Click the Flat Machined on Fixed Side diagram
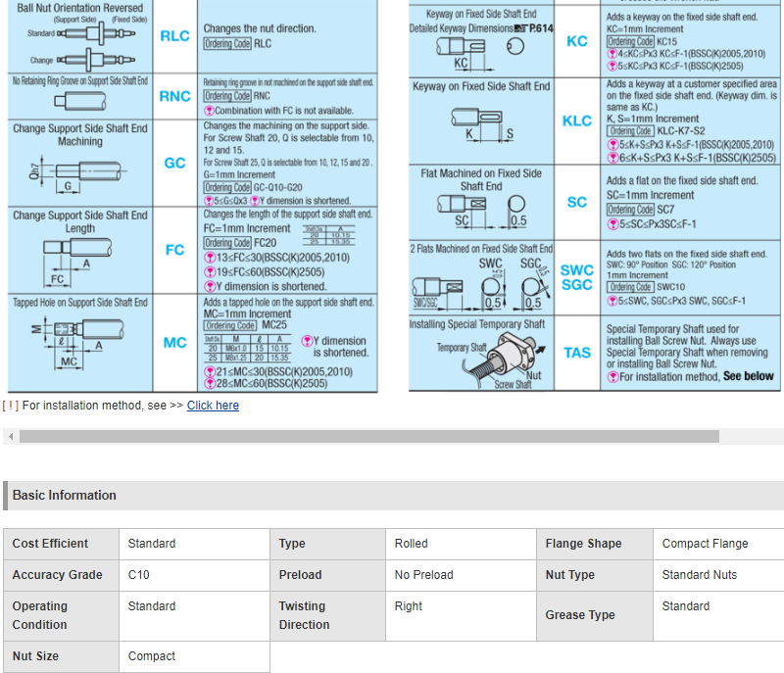This screenshot has height=673, width=784. click(481, 212)
